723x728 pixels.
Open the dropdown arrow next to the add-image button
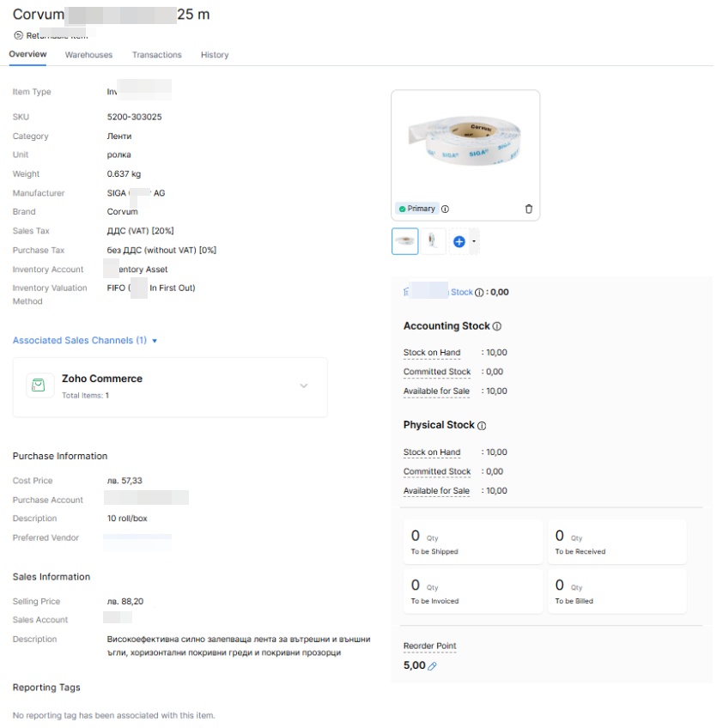pyautogui.click(x=474, y=242)
